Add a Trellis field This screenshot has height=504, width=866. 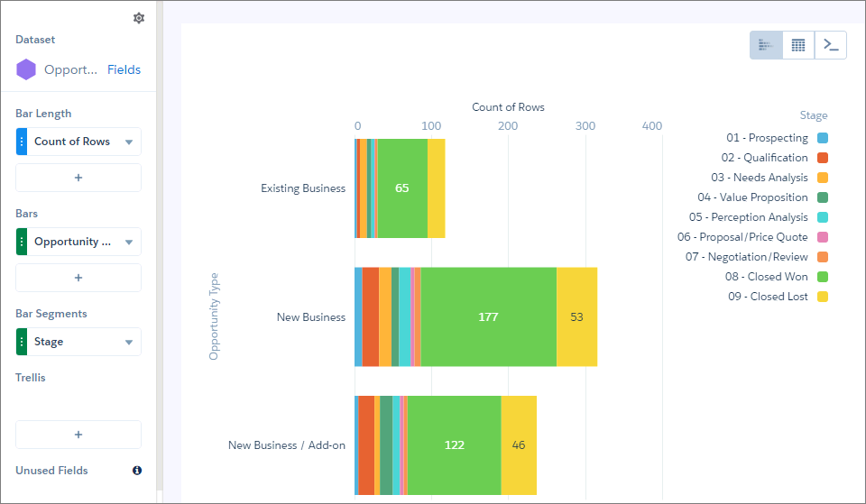(78, 435)
